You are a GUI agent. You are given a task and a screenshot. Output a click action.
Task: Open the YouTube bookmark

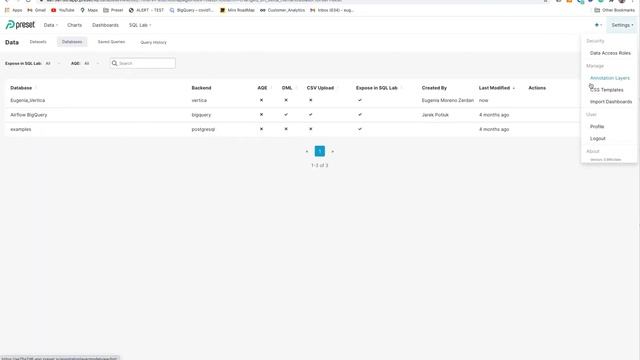click(x=62, y=10)
